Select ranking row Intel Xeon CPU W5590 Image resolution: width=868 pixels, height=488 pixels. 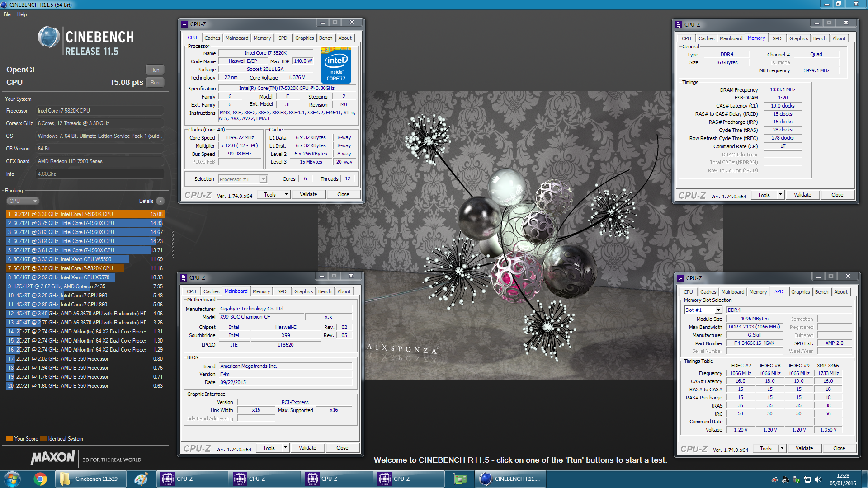tap(85, 259)
